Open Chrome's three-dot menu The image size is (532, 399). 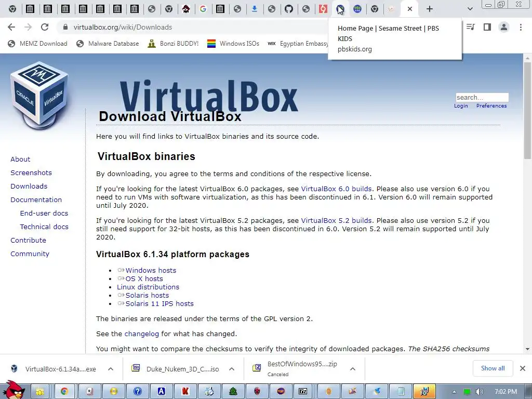(x=521, y=27)
